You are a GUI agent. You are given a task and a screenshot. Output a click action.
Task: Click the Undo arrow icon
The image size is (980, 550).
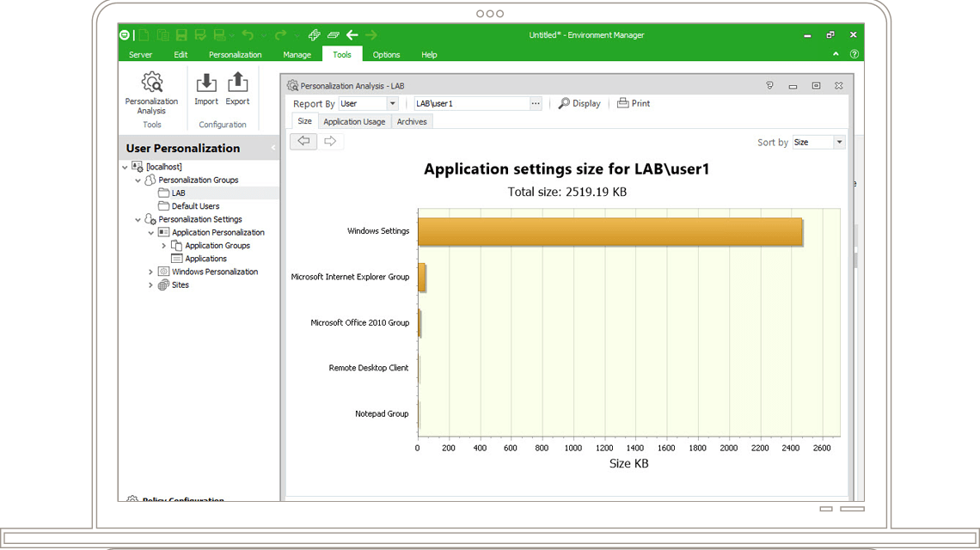point(248,35)
